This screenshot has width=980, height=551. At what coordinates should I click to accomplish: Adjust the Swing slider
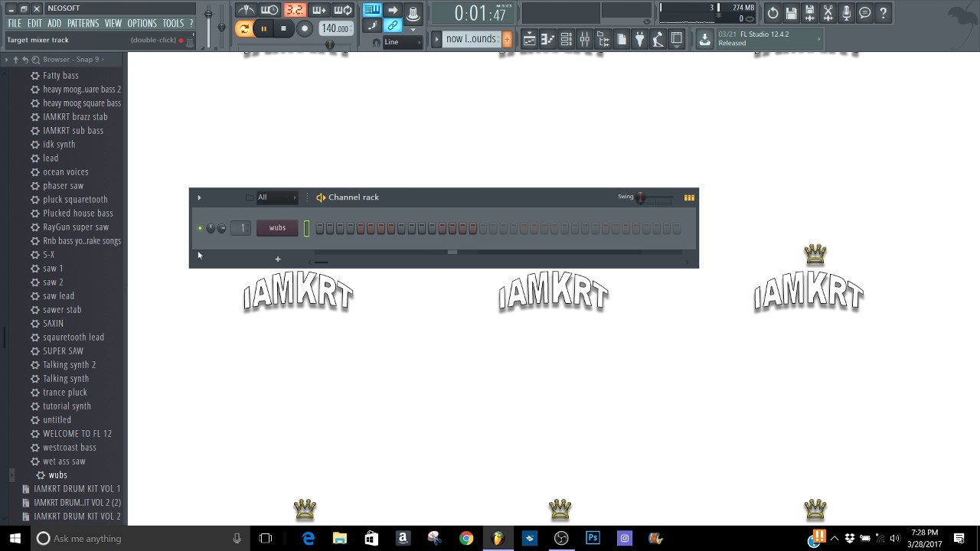pyautogui.click(x=655, y=198)
